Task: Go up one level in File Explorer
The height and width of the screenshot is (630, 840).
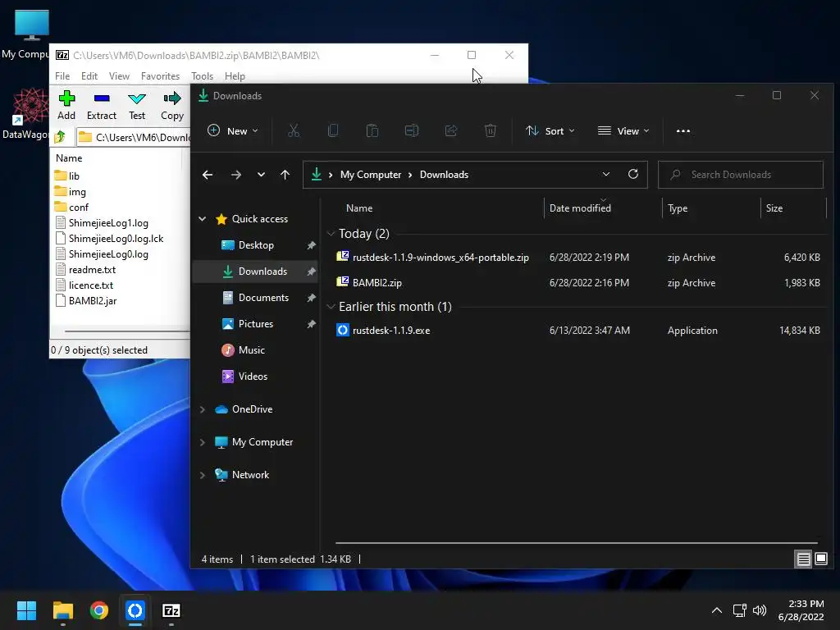Action: (285, 175)
